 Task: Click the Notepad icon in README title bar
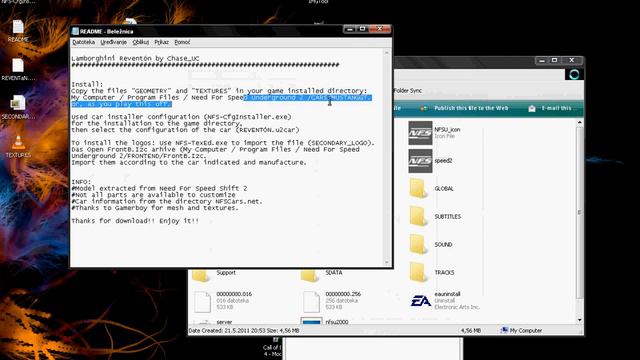click(x=75, y=31)
